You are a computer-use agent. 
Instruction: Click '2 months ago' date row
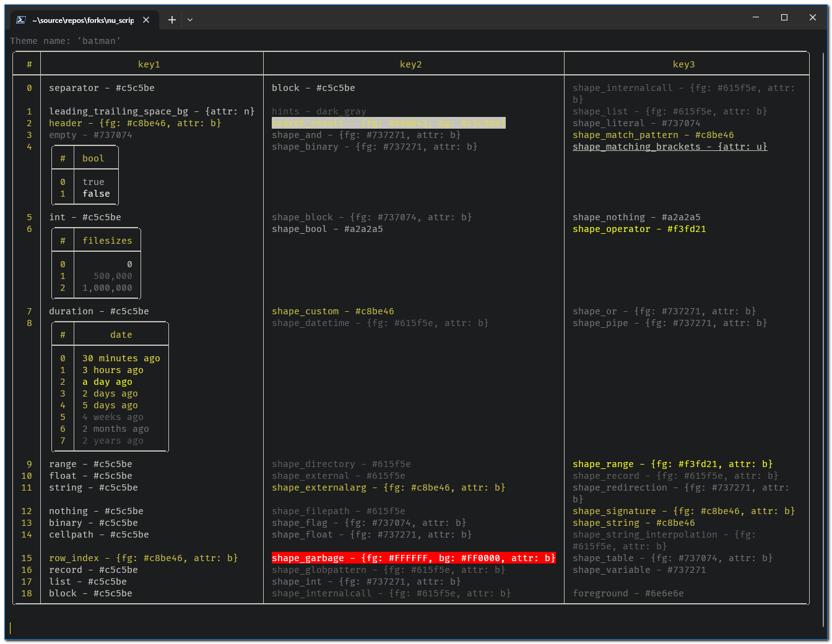tap(116, 429)
